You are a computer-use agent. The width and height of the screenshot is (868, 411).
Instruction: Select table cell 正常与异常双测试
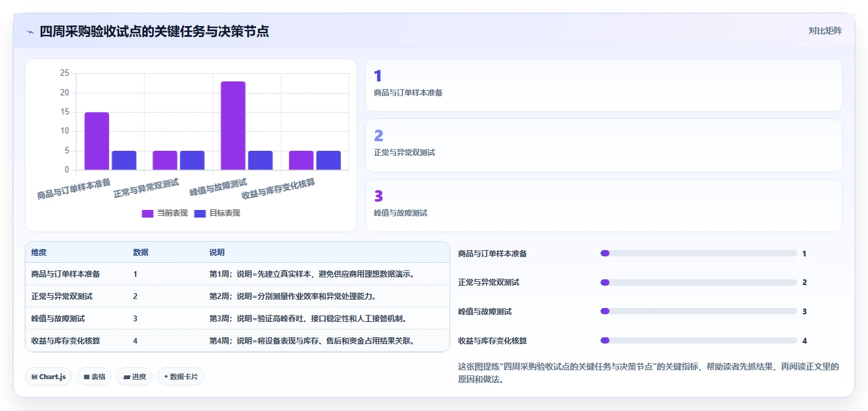62,296
